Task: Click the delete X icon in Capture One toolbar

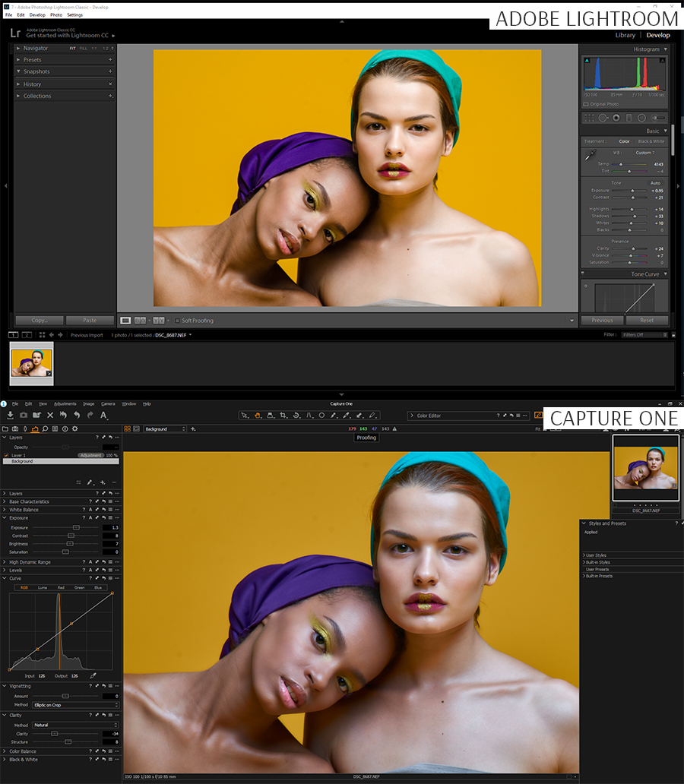Action: point(50,415)
